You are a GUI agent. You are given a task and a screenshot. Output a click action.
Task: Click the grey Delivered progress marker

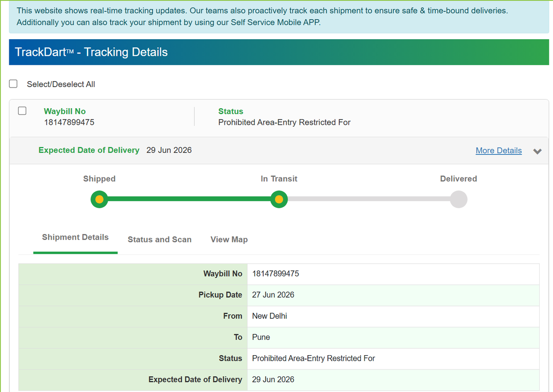coord(459,199)
